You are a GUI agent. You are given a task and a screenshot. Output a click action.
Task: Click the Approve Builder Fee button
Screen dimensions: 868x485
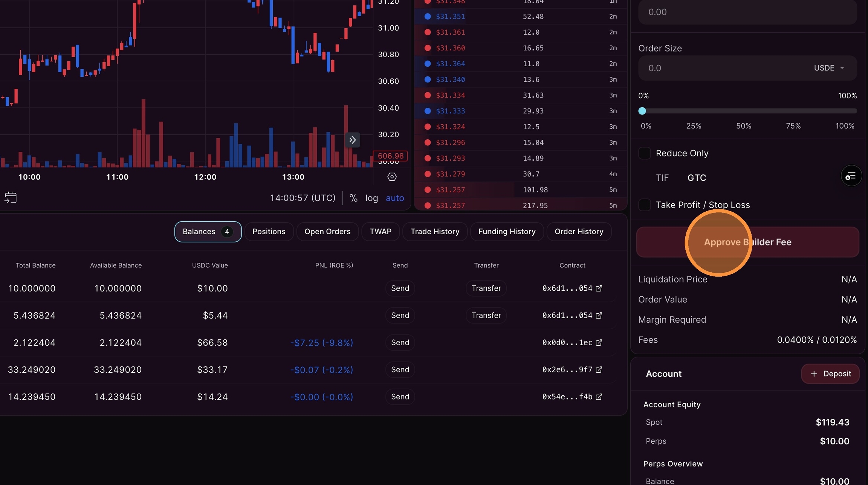[747, 242]
